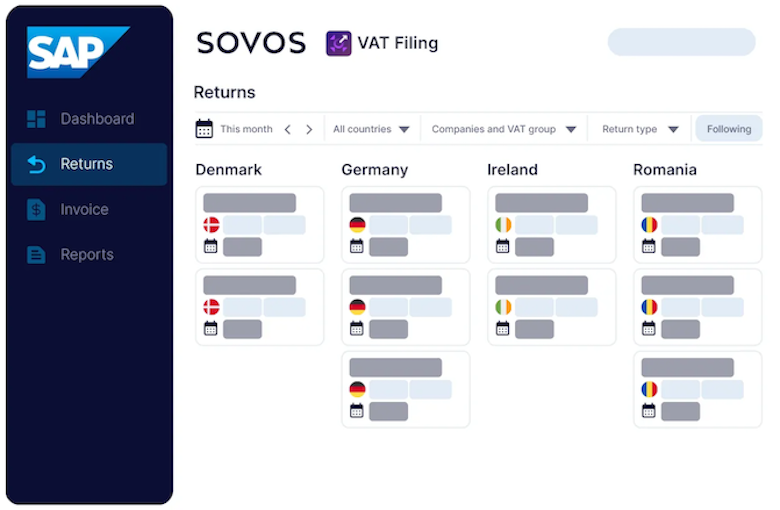This screenshot has width=780, height=510.
Task: Click the search field at top right
Action: pyautogui.click(x=681, y=42)
